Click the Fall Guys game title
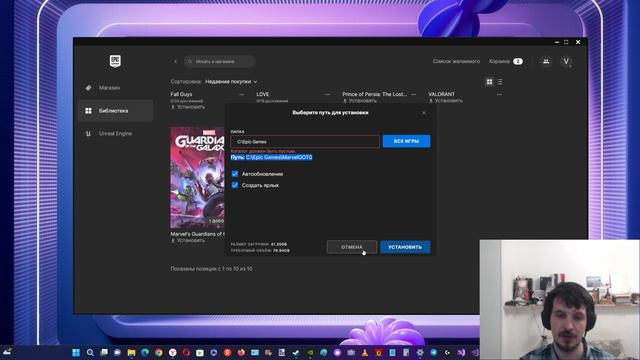This screenshot has width=640, height=360. pos(181,94)
